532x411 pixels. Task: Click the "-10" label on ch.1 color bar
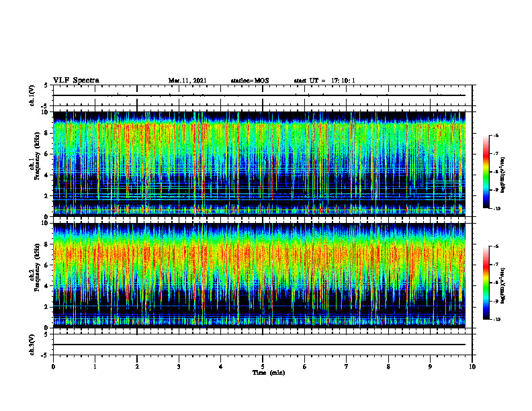coord(496,209)
